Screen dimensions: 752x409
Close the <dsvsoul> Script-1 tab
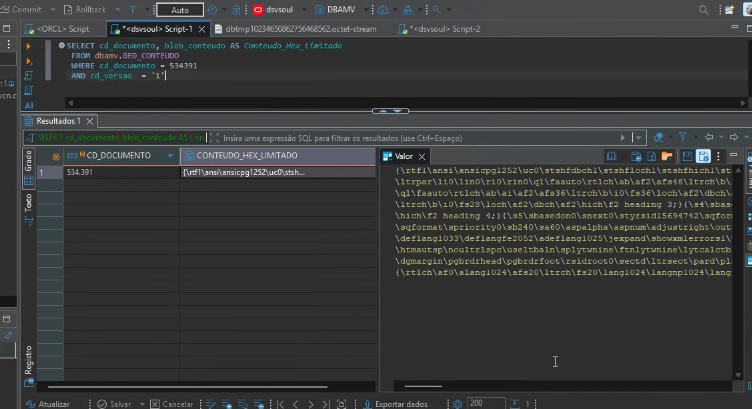tap(199, 29)
